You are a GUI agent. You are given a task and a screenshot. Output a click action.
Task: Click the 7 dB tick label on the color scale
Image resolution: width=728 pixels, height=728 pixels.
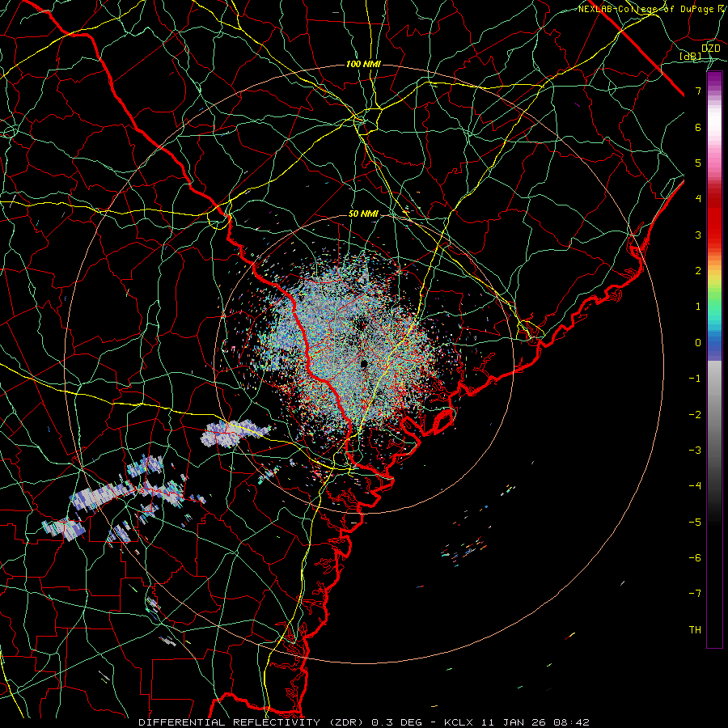point(698,91)
